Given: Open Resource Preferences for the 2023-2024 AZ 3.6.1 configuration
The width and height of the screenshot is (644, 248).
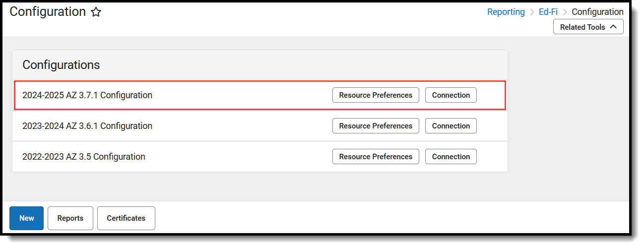Looking at the screenshot, I should coord(376,126).
